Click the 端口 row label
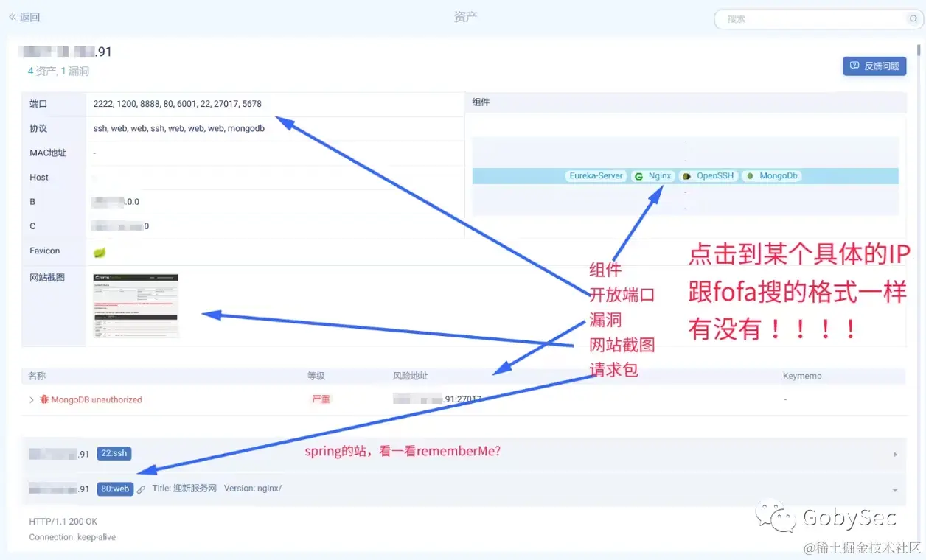 pyautogui.click(x=38, y=104)
